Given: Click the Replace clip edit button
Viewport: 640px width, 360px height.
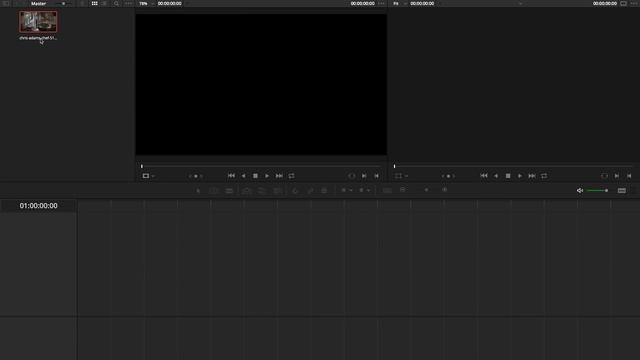Looking at the screenshot, I should click(x=278, y=191).
